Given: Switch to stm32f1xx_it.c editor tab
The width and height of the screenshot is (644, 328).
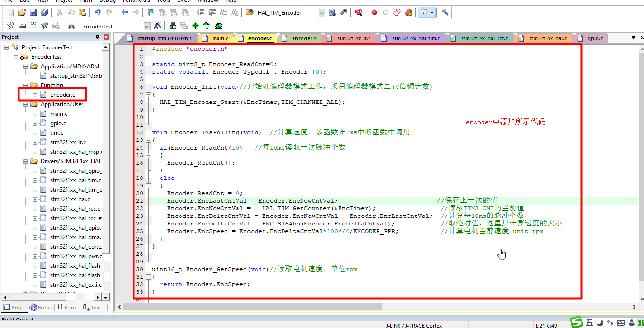Looking at the screenshot, I should click(349, 38).
